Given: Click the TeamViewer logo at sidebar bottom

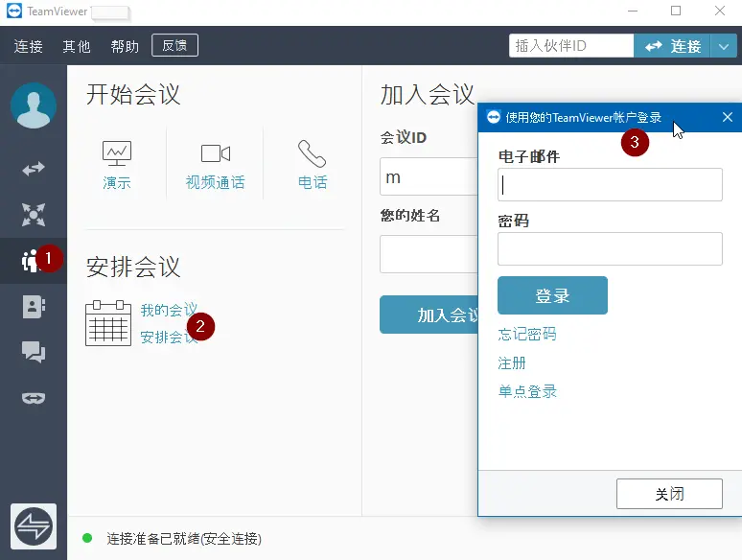Looking at the screenshot, I should point(34,526).
